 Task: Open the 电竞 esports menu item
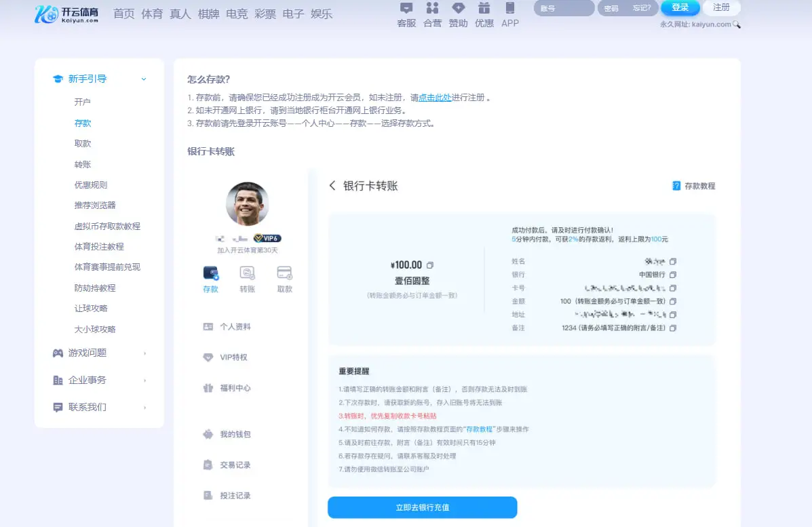[x=236, y=14]
